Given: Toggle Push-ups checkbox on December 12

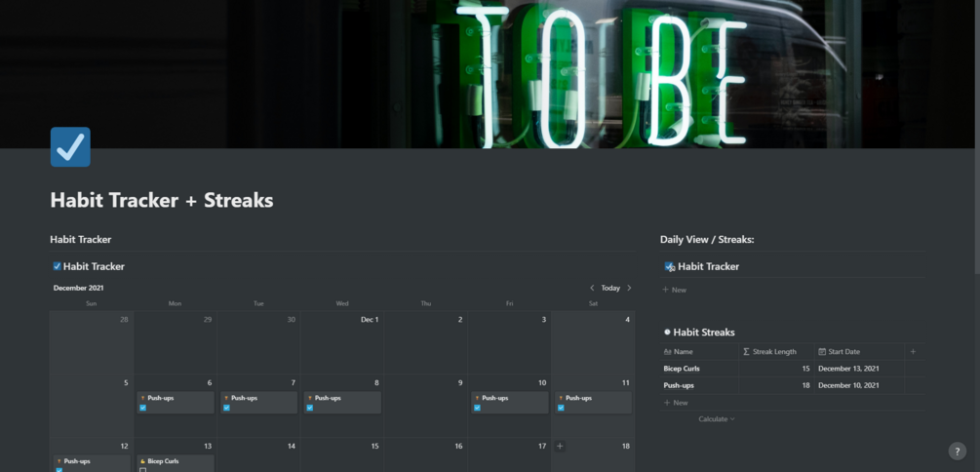Looking at the screenshot, I should pyautogui.click(x=59, y=469).
